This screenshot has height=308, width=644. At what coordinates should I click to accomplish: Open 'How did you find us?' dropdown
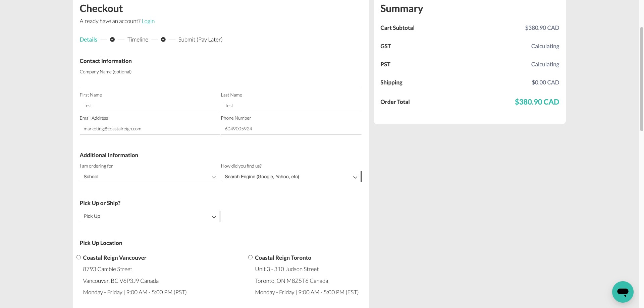pyautogui.click(x=291, y=177)
